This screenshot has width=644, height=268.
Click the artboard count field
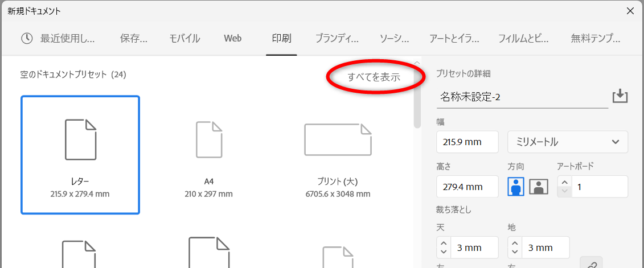point(600,187)
